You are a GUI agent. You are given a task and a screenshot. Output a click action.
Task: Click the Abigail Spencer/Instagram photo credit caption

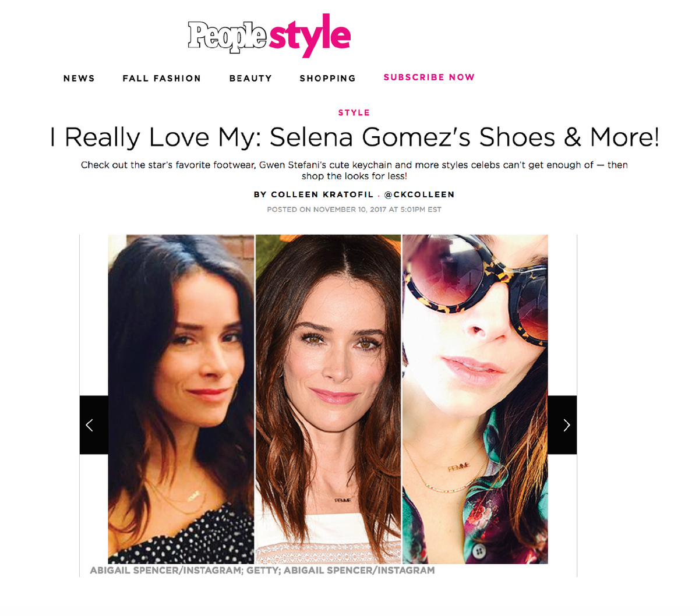262,571
